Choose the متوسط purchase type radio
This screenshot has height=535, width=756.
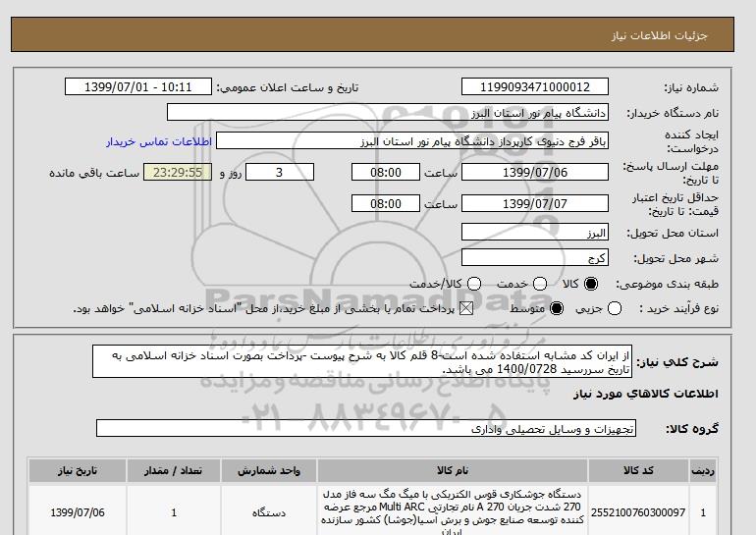[557, 308]
